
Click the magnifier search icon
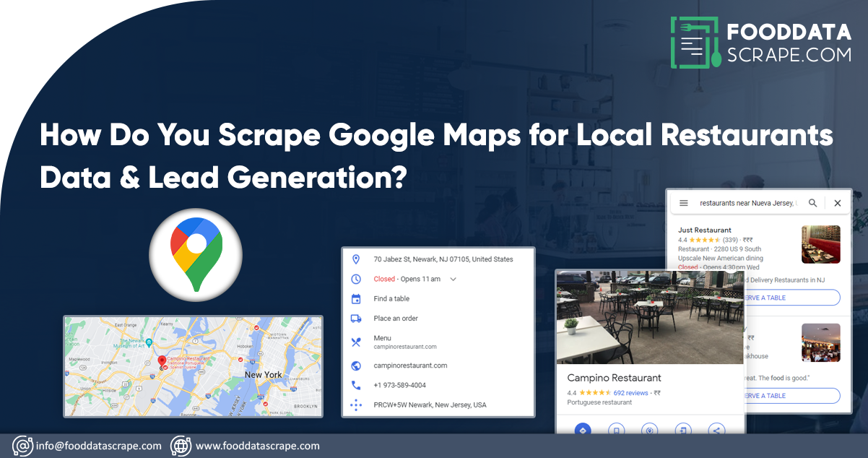pyautogui.click(x=813, y=204)
